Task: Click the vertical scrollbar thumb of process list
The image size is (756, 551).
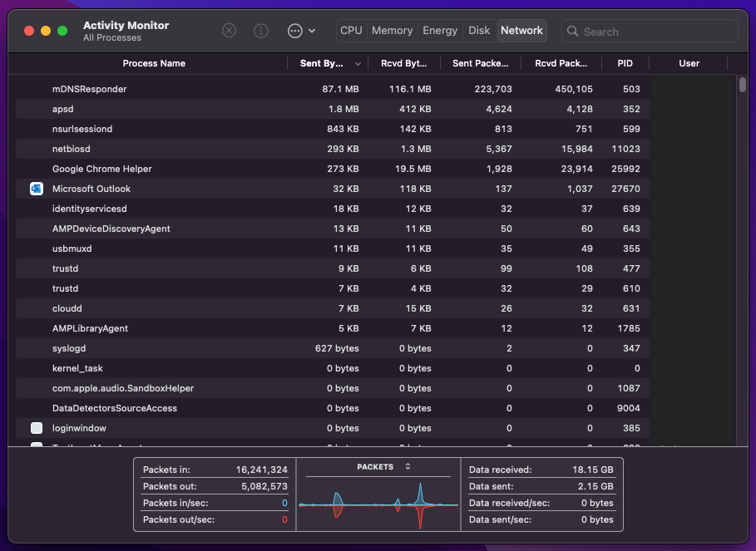Action: click(x=743, y=85)
